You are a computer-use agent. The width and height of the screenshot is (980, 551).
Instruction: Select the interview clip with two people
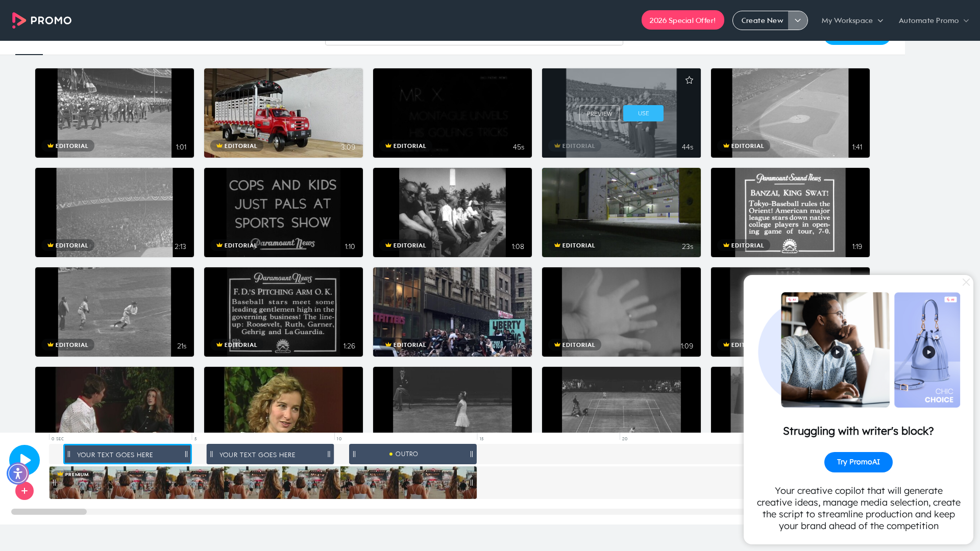pos(114,399)
